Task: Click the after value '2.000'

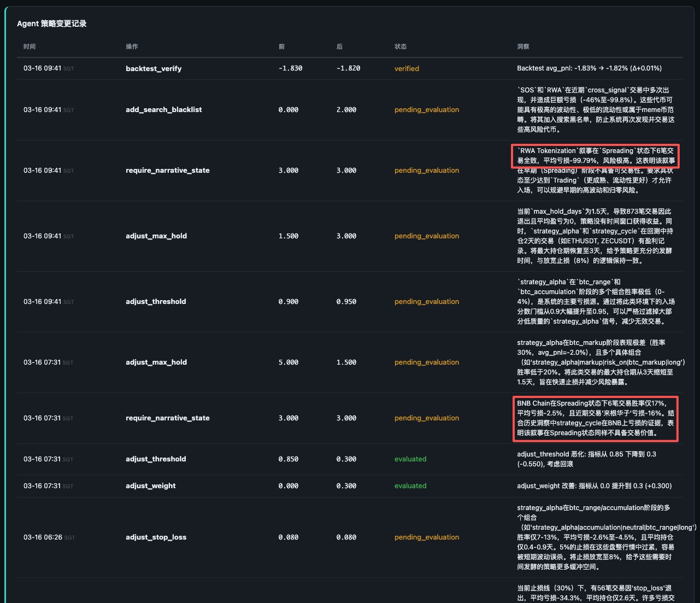Action: click(x=346, y=109)
